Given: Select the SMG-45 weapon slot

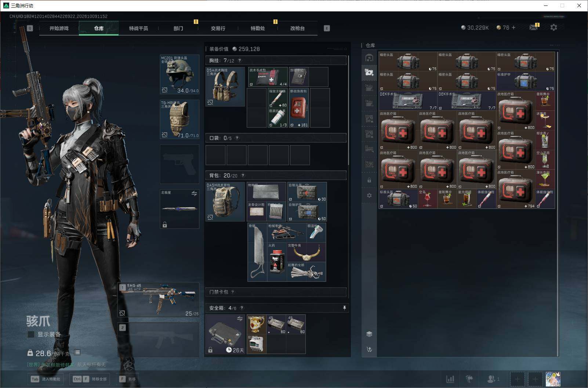Looking at the screenshot, I should [x=159, y=299].
